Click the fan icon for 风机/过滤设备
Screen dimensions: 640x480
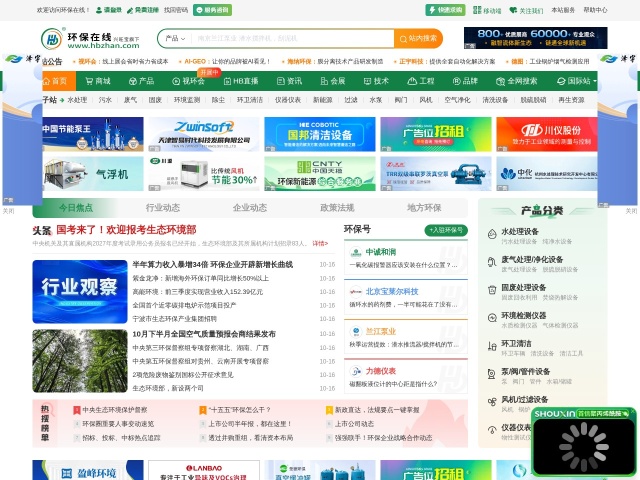click(x=492, y=402)
